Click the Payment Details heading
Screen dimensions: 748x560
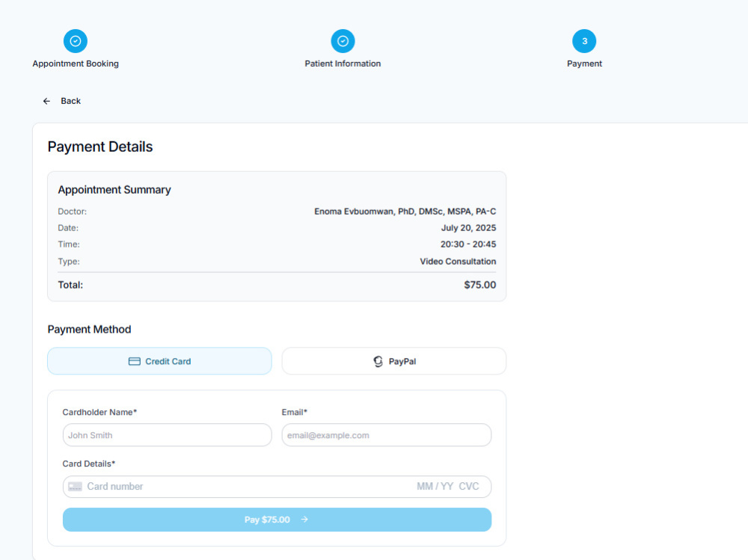[100, 147]
